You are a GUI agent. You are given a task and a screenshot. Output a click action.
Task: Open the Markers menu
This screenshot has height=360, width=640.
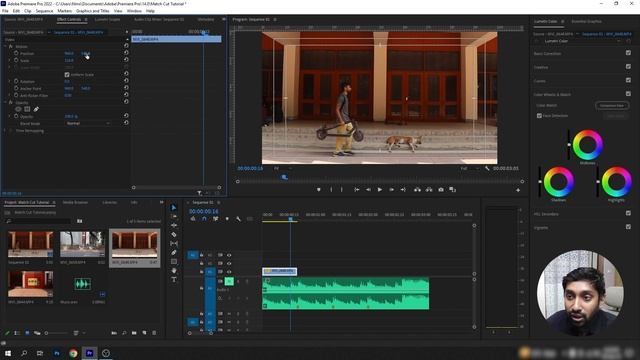(64, 11)
